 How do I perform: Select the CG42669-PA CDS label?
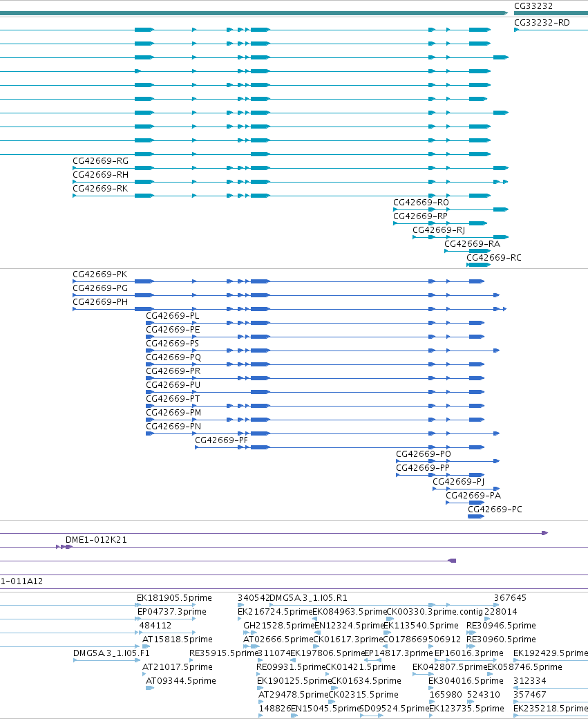[473, 496]
